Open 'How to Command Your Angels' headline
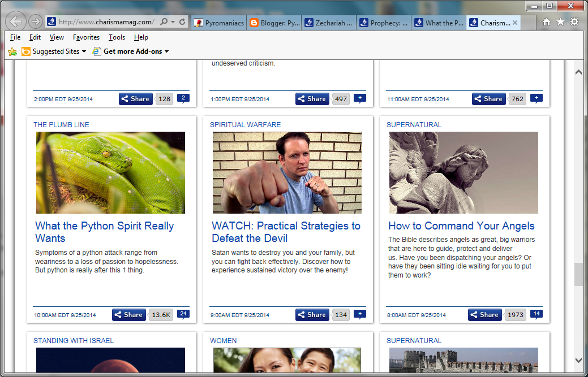The width and height of the screenshot is (588, 377). coord(461,226)
